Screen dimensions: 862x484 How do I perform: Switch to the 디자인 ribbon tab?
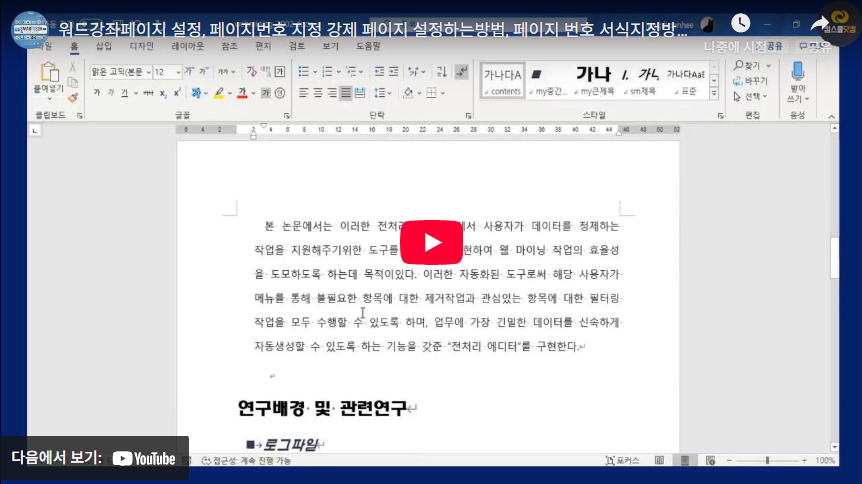(141, 46)
